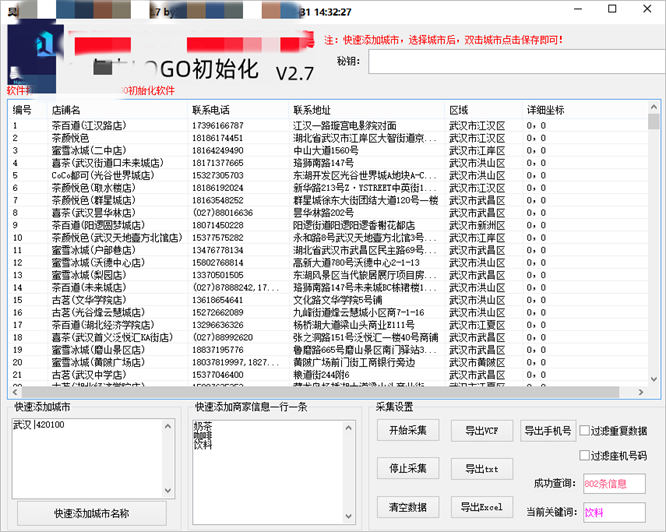This screenshot has height=532, width=666.
Task: Enable the 过滤座机号码 checkbox
Action: tap(584, 456)
